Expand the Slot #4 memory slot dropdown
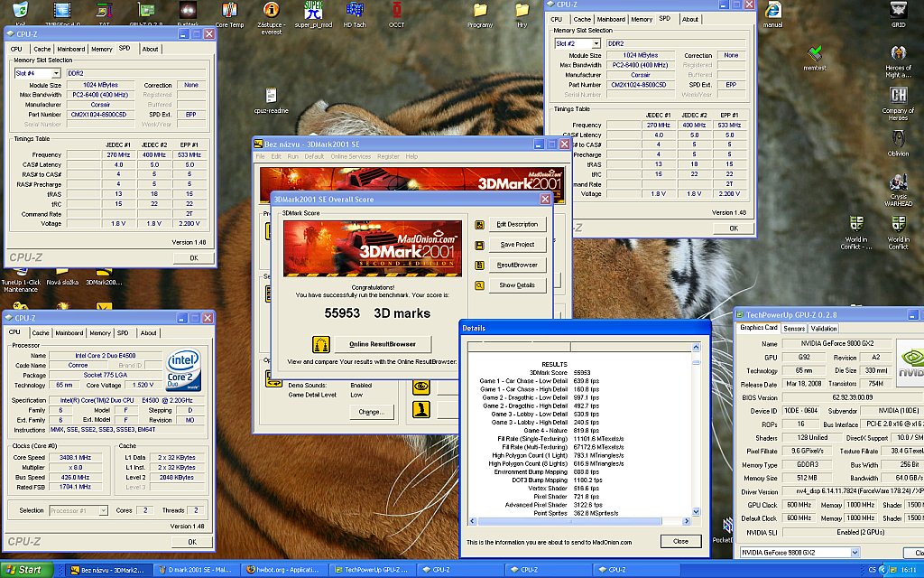The height and width of the screenshot is (578, 924). pyautogui.click(x=56, y=74)
